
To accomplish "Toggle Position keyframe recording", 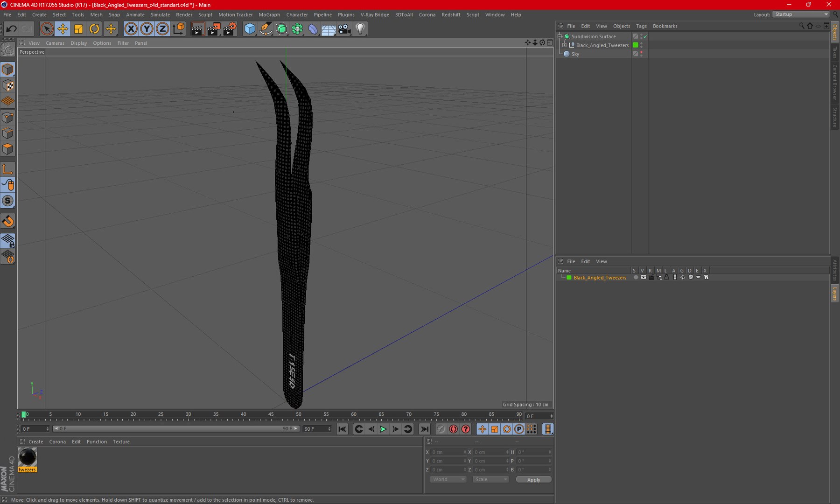I will [x=482, y=429].
